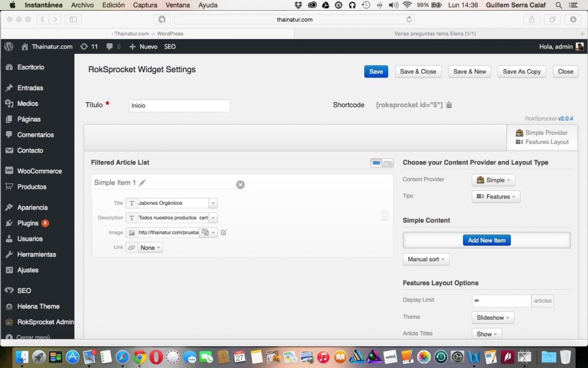Click the image picker icon in Image field
This screenshot has height=368, width=588.
click(205, 232)
